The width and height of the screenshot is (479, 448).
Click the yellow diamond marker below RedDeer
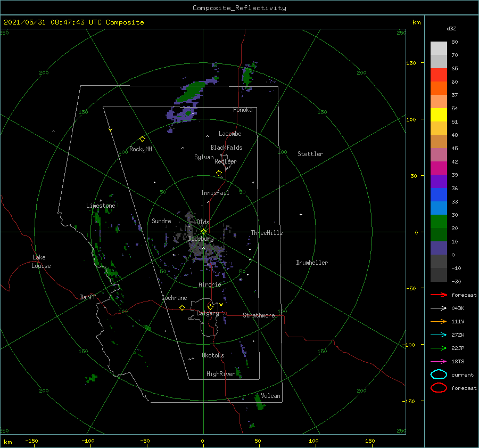[x=219, y=173]
